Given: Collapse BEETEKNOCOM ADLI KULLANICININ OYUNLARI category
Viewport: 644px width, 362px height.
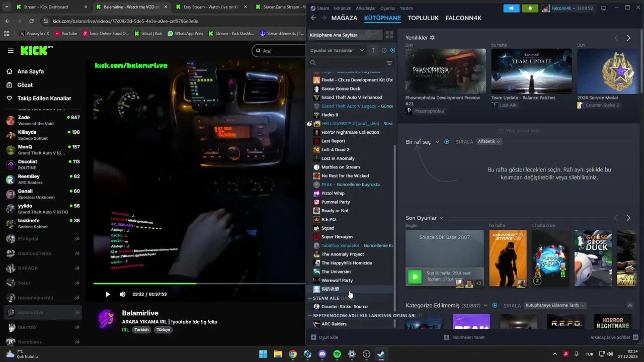Looking at the screenshot, I should (310, 316).
